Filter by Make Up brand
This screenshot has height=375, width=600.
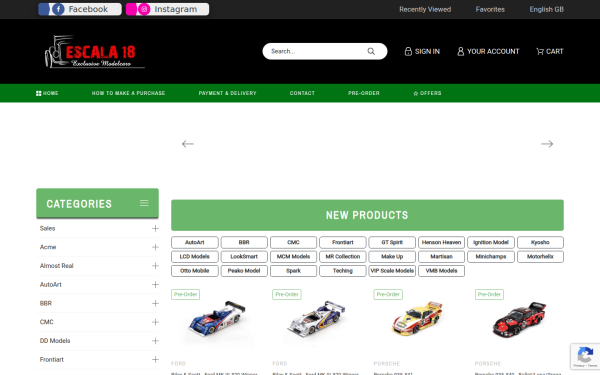pyautogui.click(x=392, y=257)
